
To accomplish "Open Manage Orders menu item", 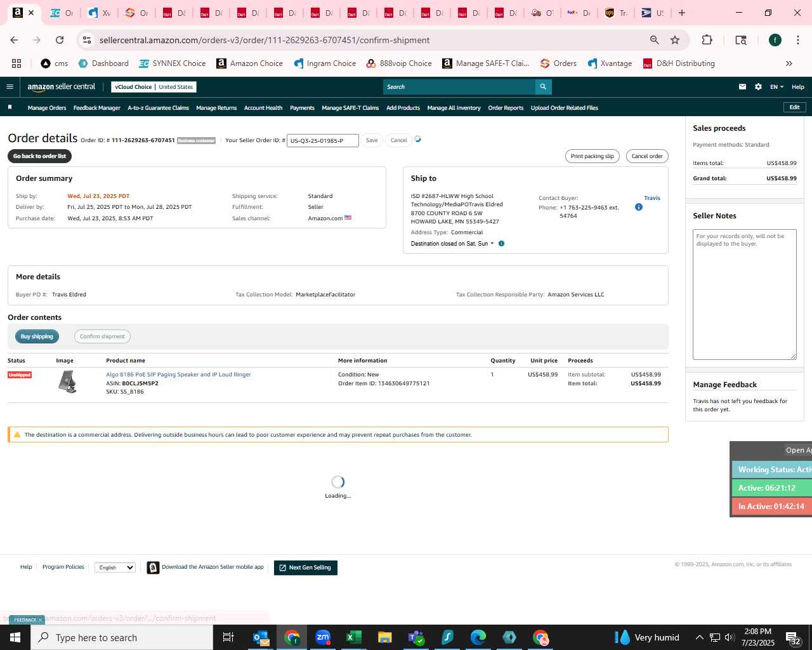I will coord(47,108).
